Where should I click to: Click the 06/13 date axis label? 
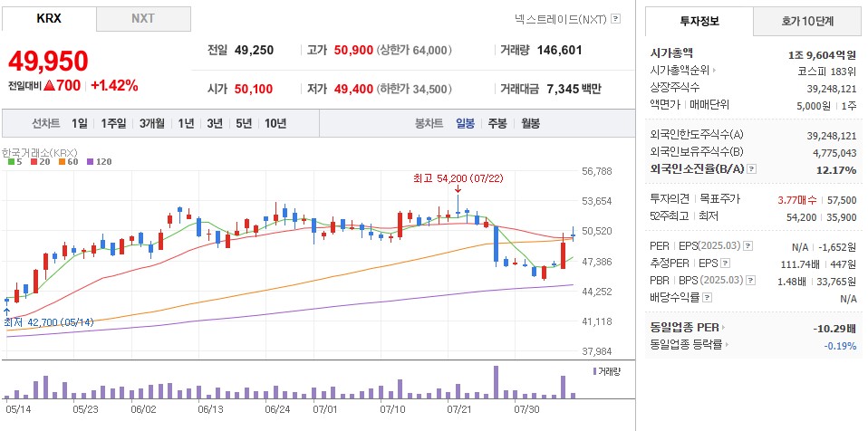[210, 410]
